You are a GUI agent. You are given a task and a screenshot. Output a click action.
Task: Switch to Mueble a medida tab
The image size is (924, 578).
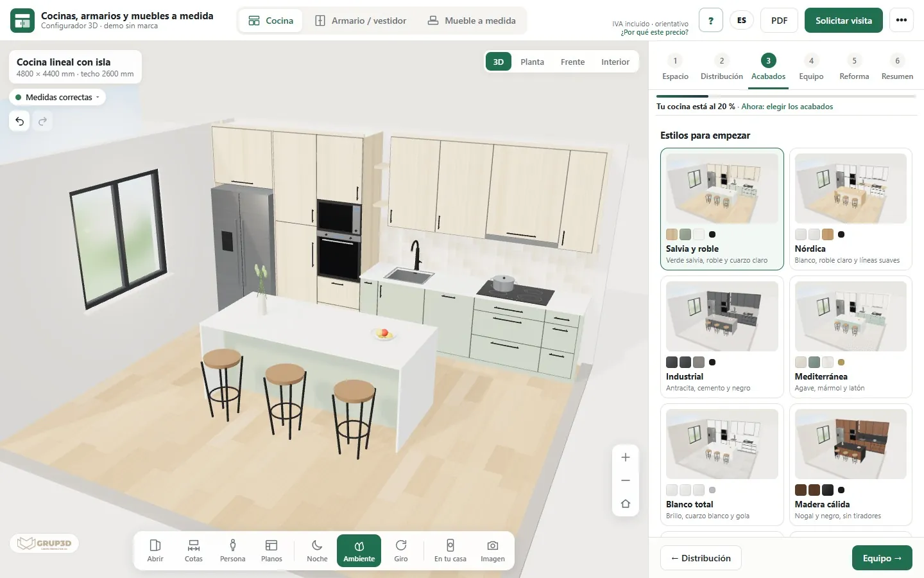point(472,21)
